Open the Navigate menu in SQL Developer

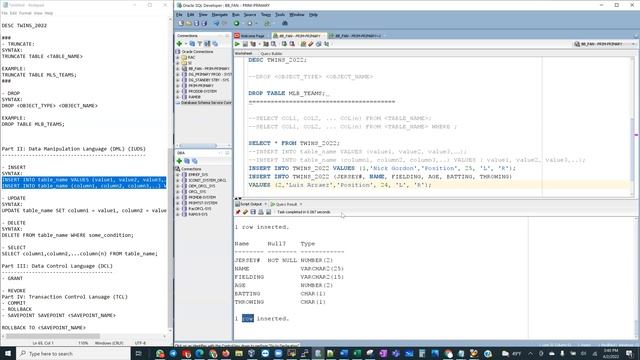click(220, 15)
